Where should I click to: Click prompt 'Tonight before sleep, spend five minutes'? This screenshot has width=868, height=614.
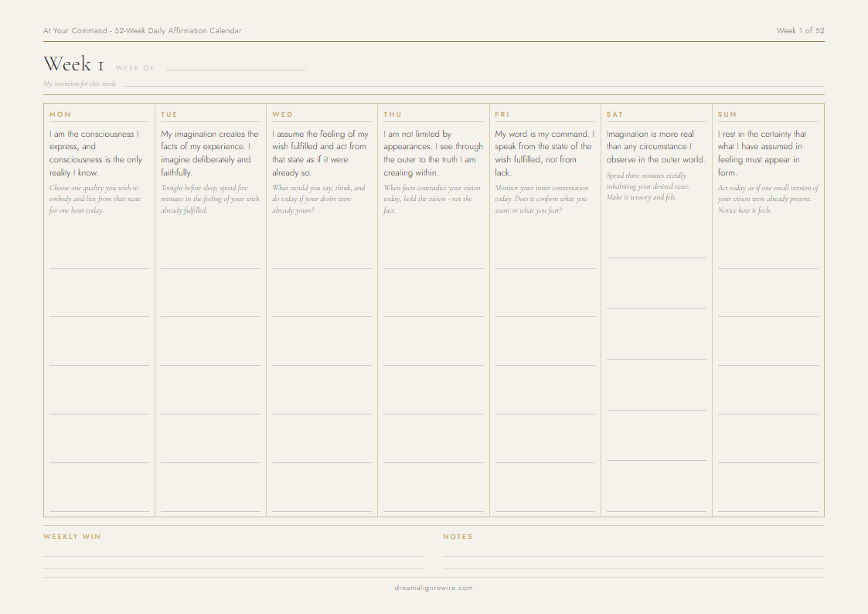coord(209,200)
